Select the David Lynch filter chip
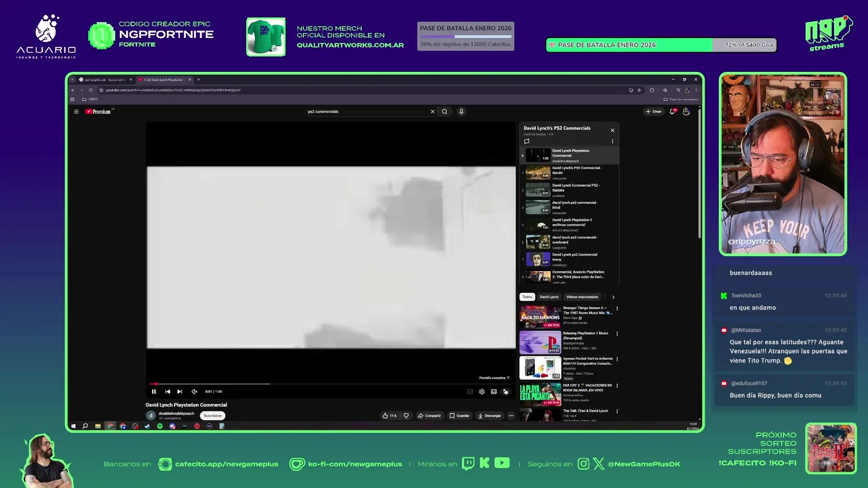 549,297
